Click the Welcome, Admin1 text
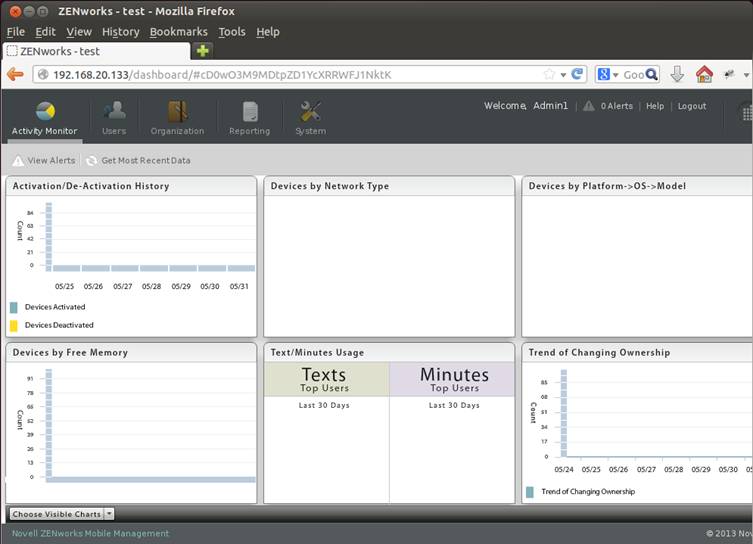This screenshot has height=544, width=753. [x=525, y=106]
